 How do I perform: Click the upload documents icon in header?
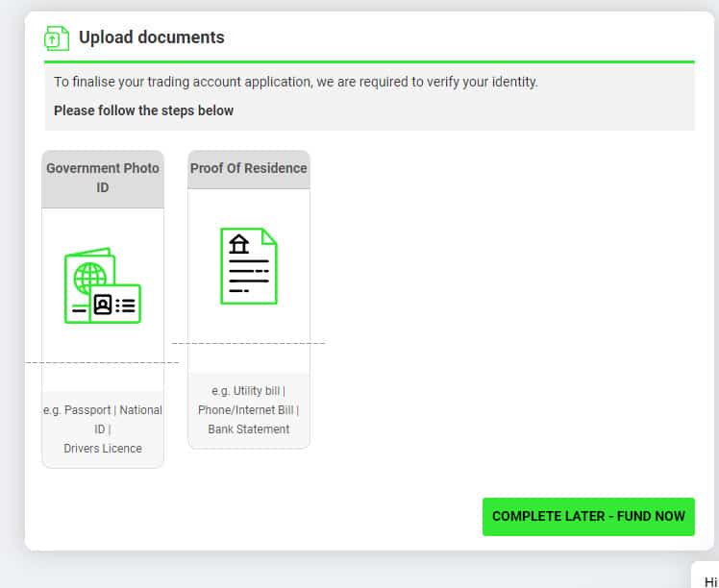pos(57,38)
